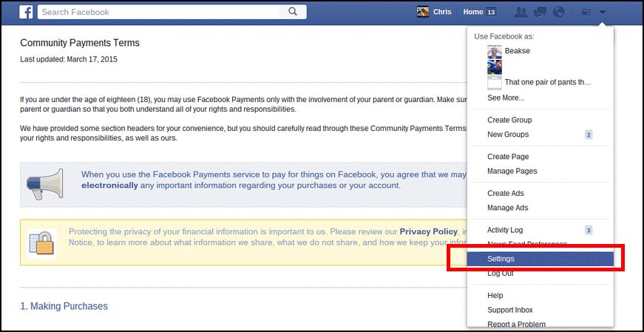The height and width of the screenshot is (332, 644).
Task: Go to Chris's profile link
Action: [x=442, y=12]
